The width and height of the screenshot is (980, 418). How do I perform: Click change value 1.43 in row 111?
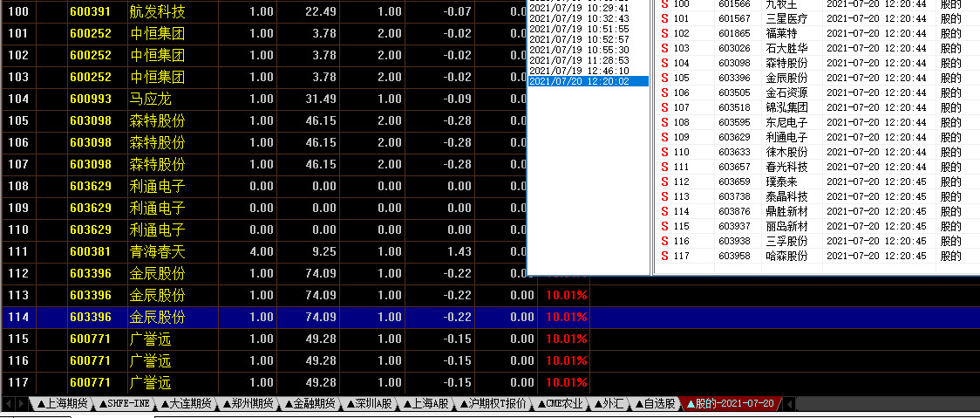pos(459,251)
